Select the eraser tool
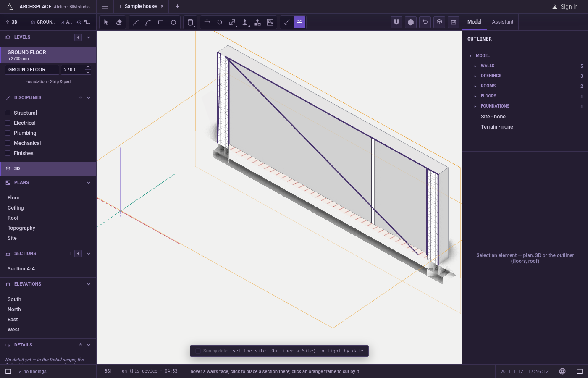This screenshot has height=378, width=588. tap(119, 22)
